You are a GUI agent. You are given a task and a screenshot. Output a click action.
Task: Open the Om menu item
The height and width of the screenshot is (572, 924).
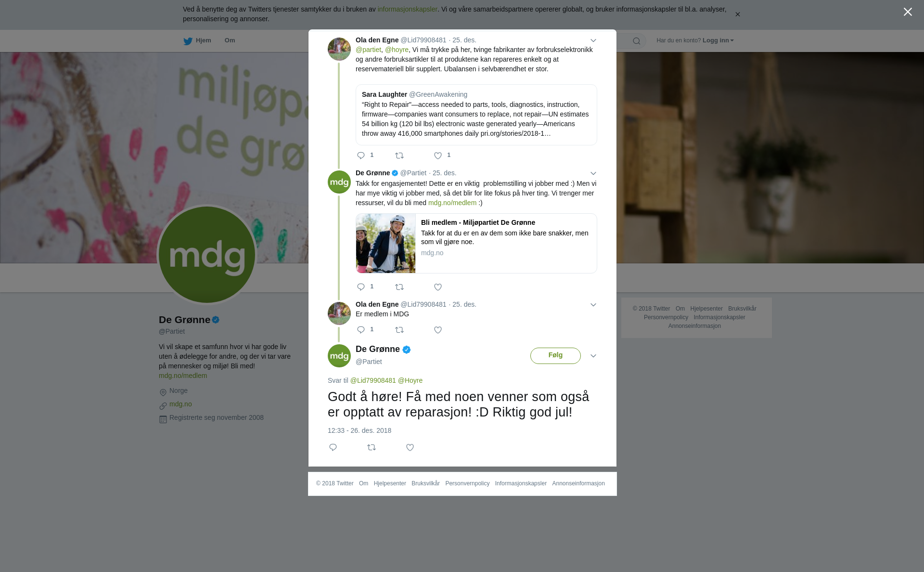pos(230,40)
